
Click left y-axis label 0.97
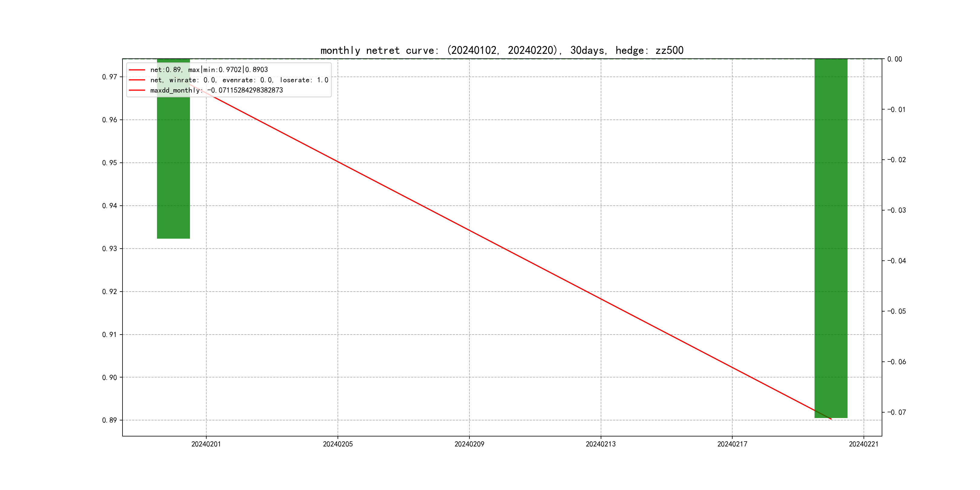pyautogui.click(x=109, y=77)
